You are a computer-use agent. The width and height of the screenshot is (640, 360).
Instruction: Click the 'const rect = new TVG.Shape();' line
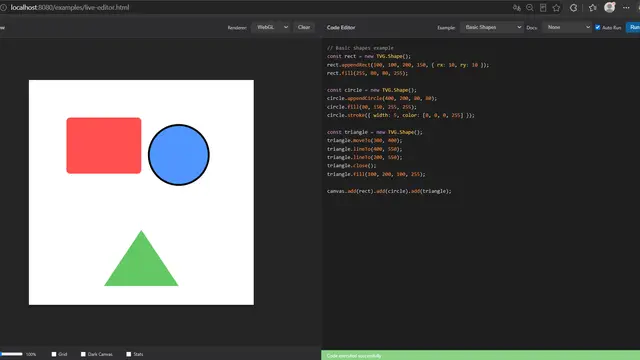tap(369, 56)
